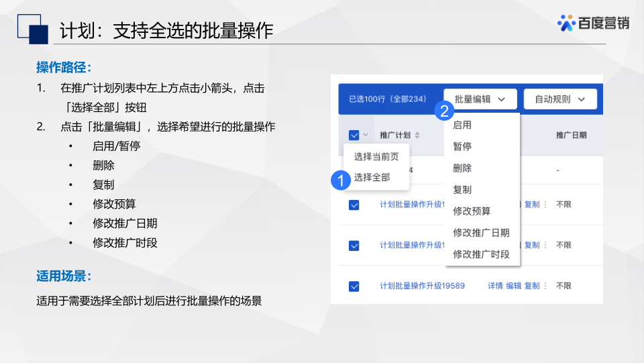Click the slide title 计划：支持全选的批量操作

click(x=166, y=30)
